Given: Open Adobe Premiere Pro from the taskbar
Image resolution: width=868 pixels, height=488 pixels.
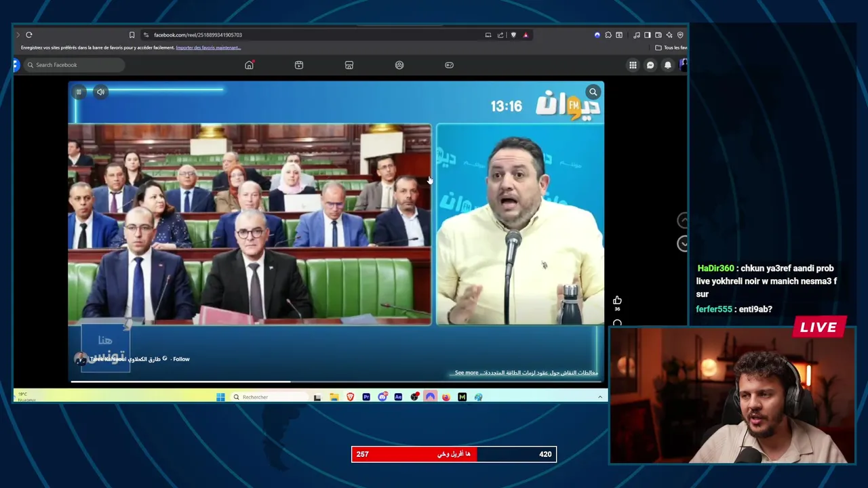Looking at the screenshot, I should point(366,397).
